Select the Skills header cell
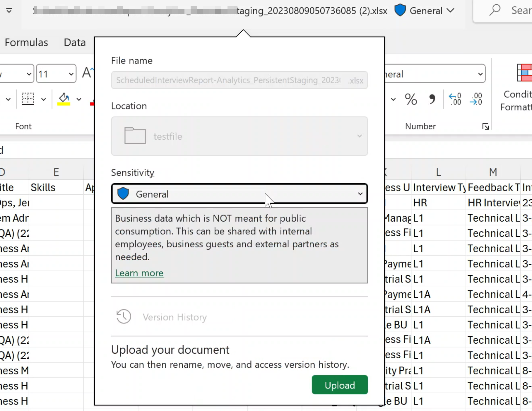Image resolution: width=532 pixels, height=411 pixels. tap(56, 187)
